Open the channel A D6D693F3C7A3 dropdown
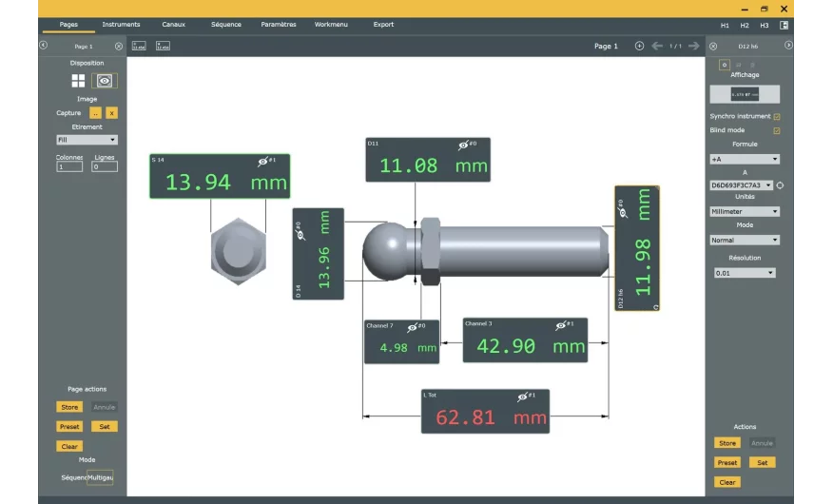833x504 pixels. (x=742, y=185)
